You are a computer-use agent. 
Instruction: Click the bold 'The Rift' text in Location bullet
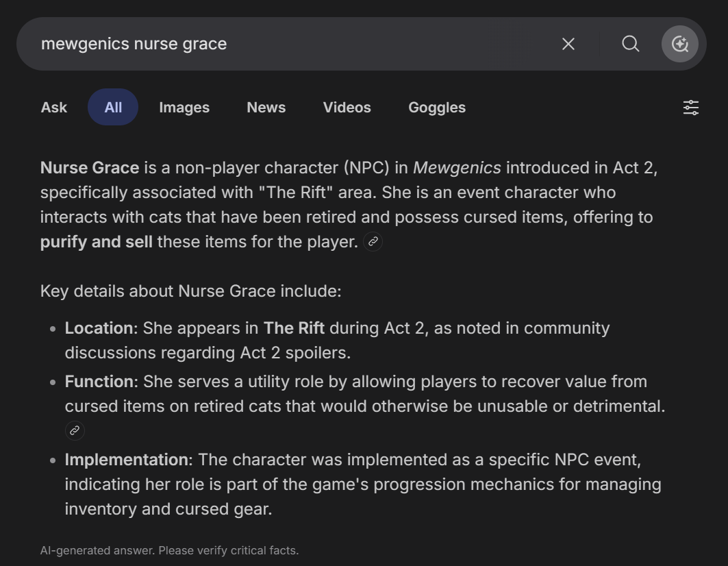(294, 328)
